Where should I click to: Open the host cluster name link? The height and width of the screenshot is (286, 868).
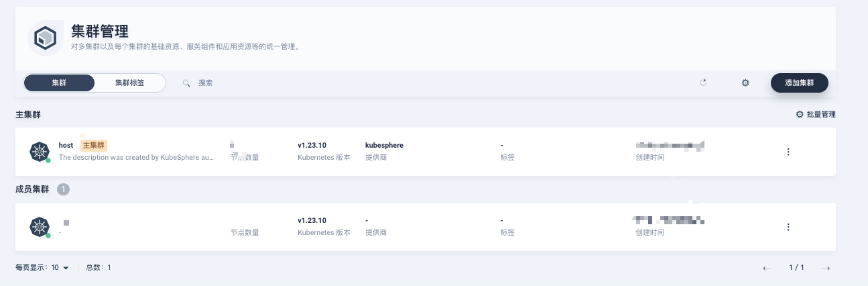click(66, 145)
